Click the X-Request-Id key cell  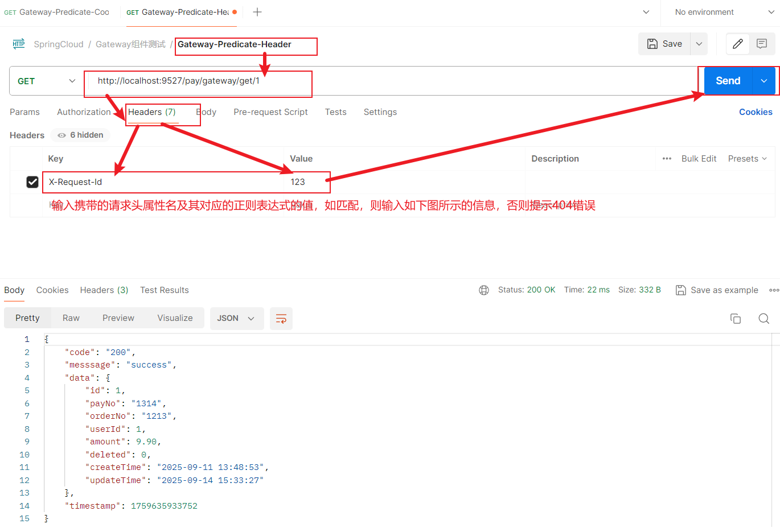point(163,182)
